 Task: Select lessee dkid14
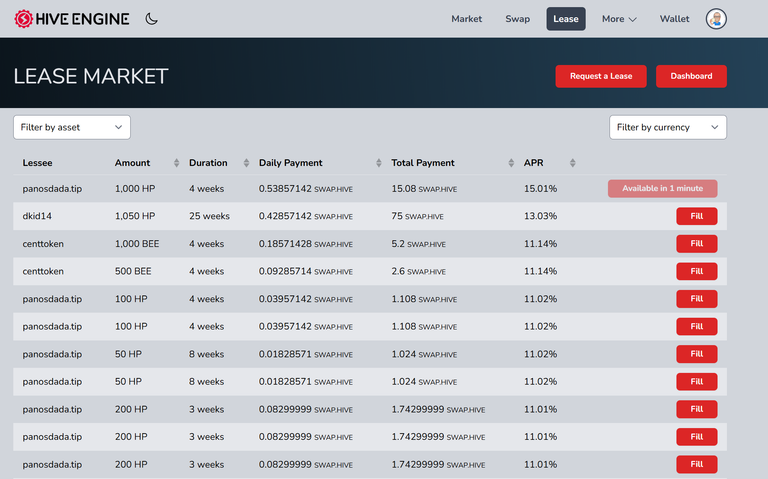tap(37, 216)
